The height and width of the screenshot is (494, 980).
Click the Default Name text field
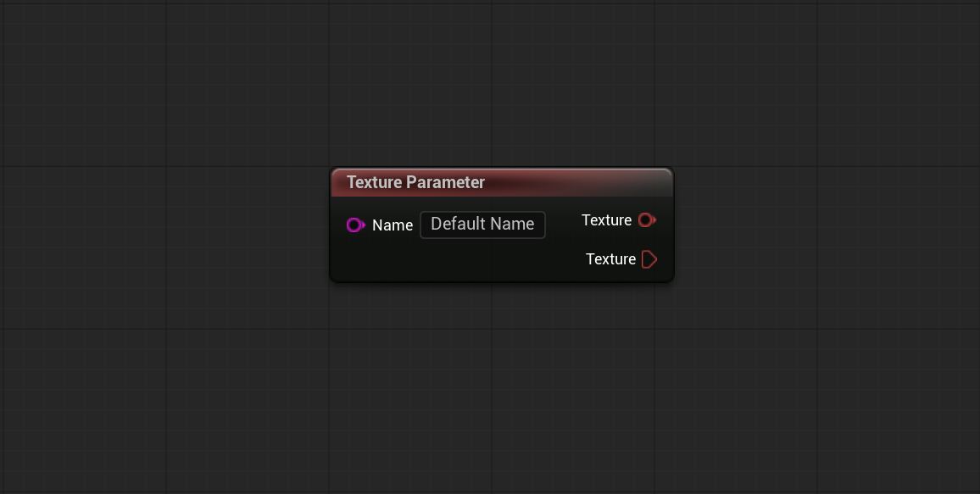[482, 225]
